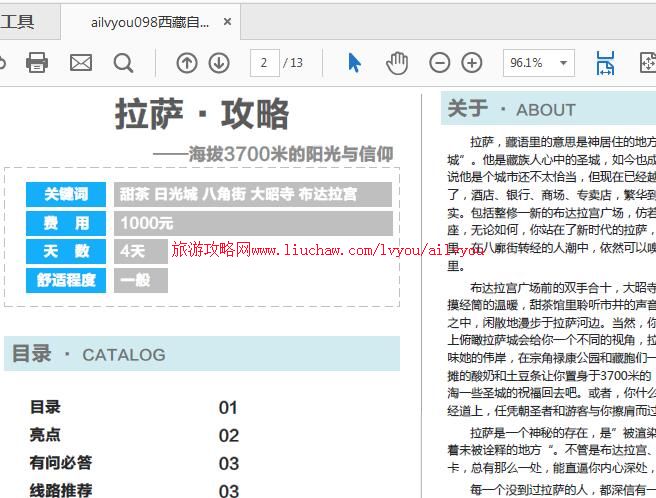Close the ailvyou098 document tab
Viewport: 656px width, 498px height.
tap(227, 21)
